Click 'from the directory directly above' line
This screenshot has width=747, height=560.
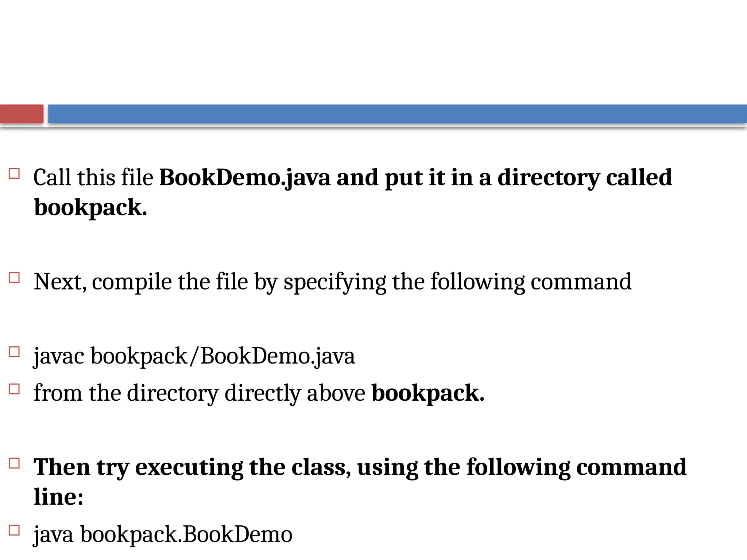[x=259, y=394]
